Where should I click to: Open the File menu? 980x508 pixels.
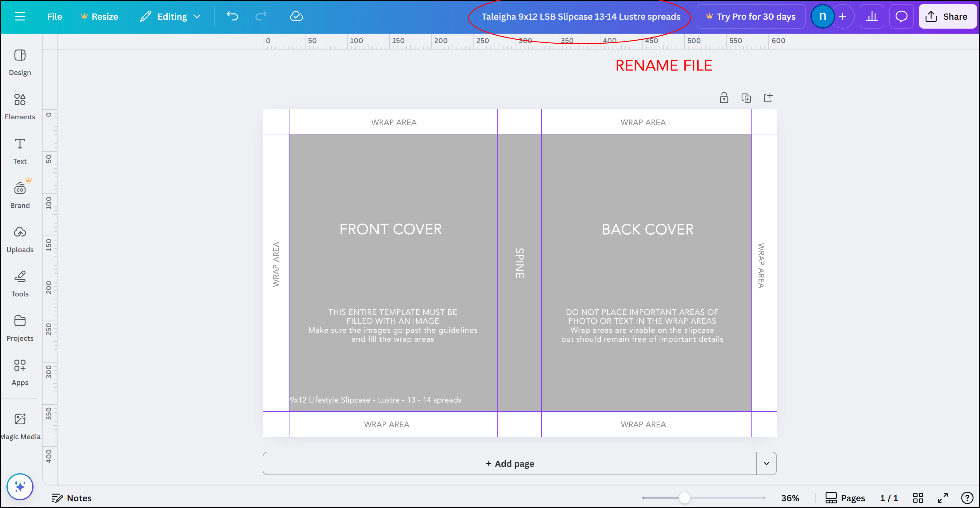pyautogui.click(x=54, y=16)
